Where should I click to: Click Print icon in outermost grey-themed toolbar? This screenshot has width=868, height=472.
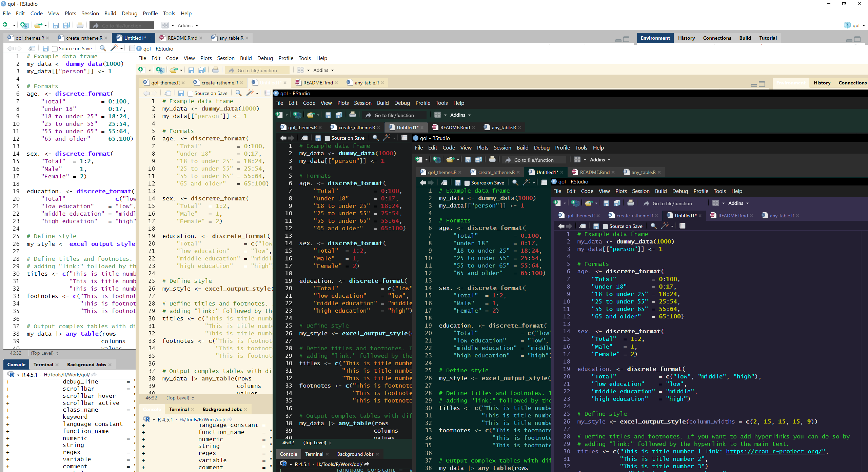pyautogui.click(x=80, y=25)
